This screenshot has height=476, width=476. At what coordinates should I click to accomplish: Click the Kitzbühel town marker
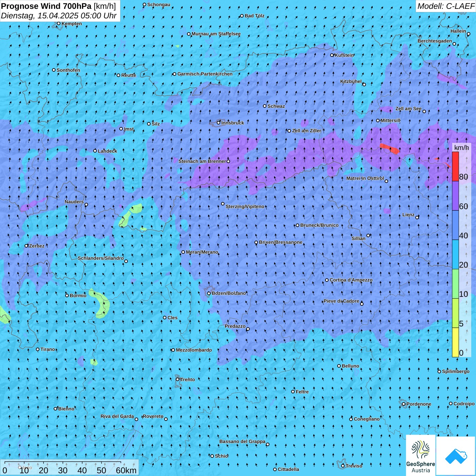(364, 84)
